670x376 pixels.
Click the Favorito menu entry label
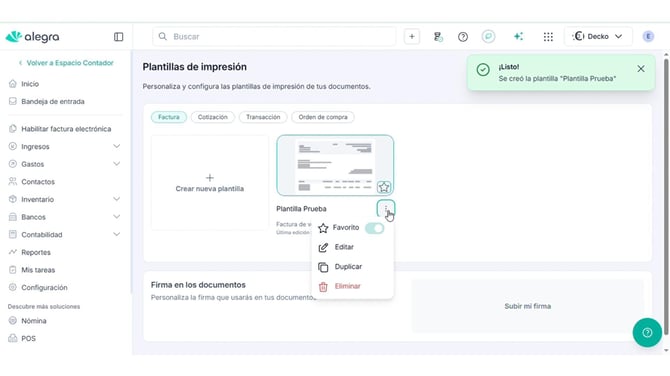[x=346, y=227]
